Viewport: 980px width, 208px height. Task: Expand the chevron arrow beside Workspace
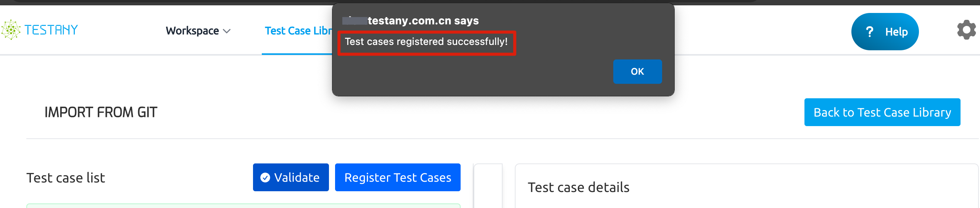point(227,31)
